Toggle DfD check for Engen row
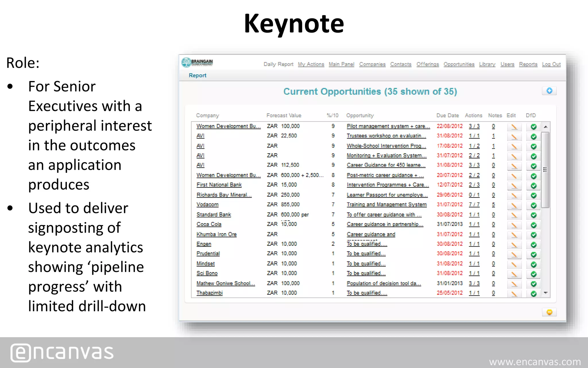 [533, 245]
